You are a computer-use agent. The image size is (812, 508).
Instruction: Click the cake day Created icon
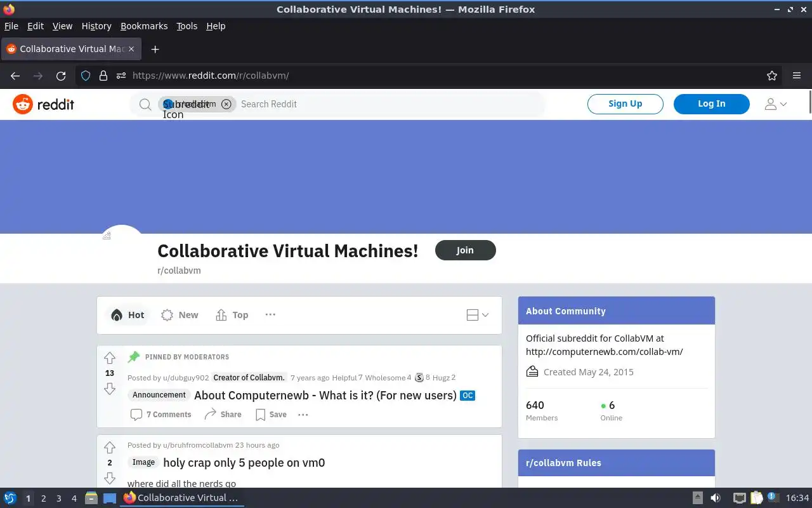532,372
